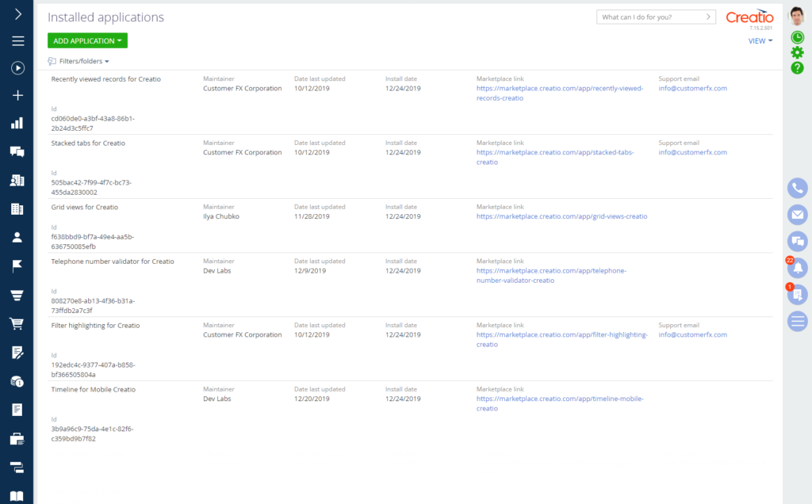Image resolution: width=812 pixels, height=504 pixels.
Task: Open the stacked-bars sidebar icon below briefcase
Action: [x=17, y=468]
